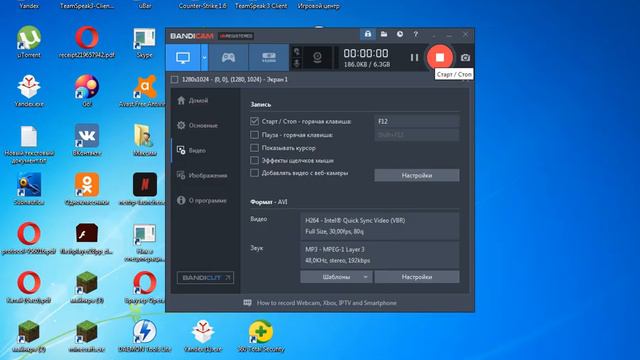Open the Изображения settings section
The height and width of the screenshot is (360, 640).
click(202, 176)
